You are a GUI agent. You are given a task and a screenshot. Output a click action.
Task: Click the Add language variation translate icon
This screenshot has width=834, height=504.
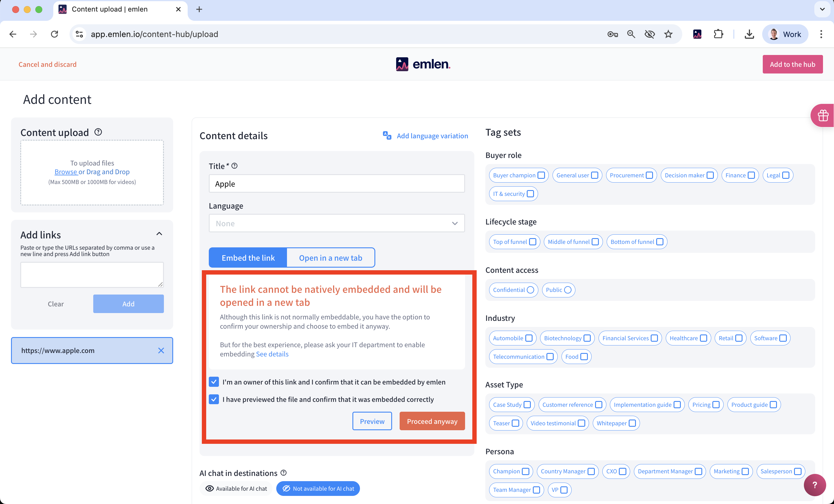pos(387,135)
